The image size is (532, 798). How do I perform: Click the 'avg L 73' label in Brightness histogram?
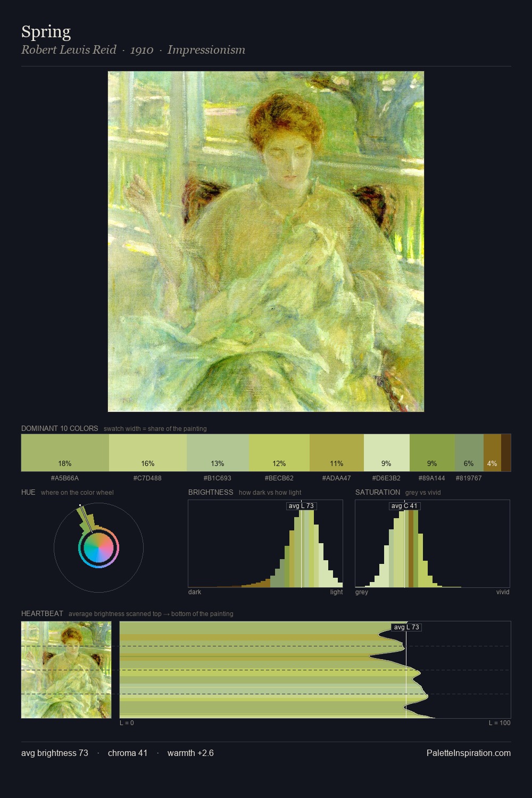[x=301, y=506]
